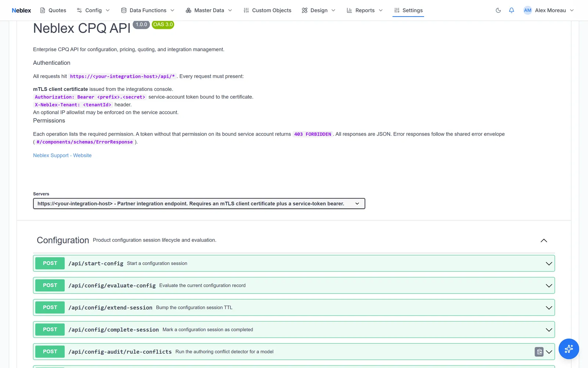Viewport: 588px width, 368px height.
Task: Copy the rule-conflicts path to clipboard
Action: (539, 352)
